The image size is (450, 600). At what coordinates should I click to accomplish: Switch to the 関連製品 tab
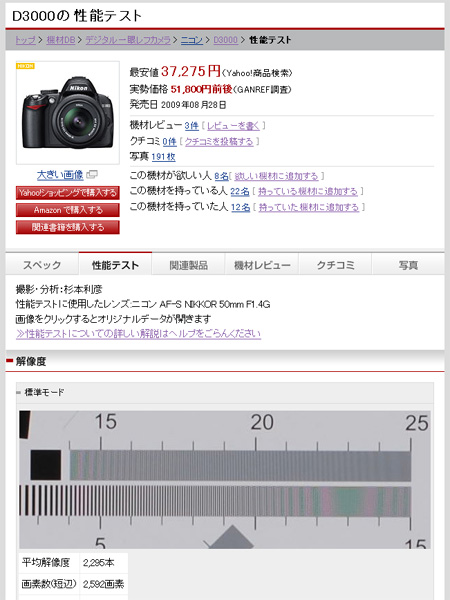click(x=188, y=265)
